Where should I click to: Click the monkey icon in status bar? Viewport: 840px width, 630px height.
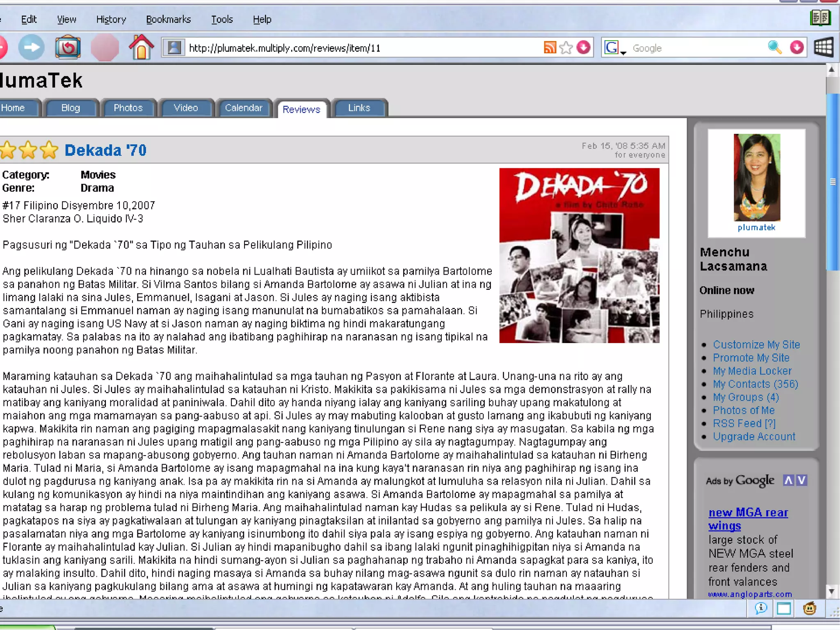click(x=809, y=608)
